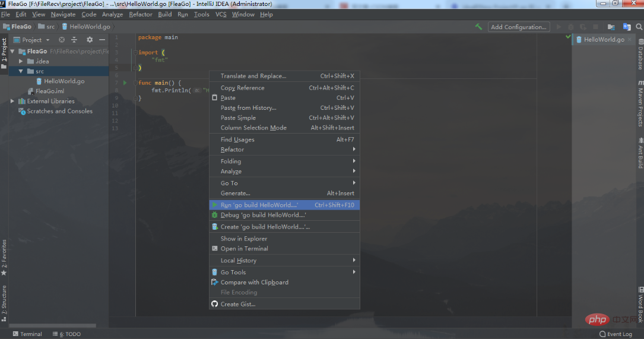The width and height of the screenshot is (644, 339).
Task: Switch to the HelloWorld.go editor tab
Action: pyautogui.click(x=603, y=39)
